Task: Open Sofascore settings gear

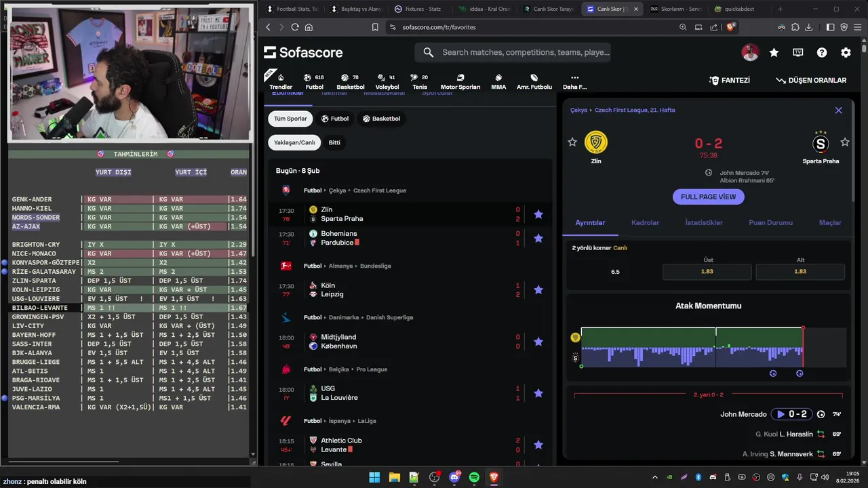Action: pos(846,52)
